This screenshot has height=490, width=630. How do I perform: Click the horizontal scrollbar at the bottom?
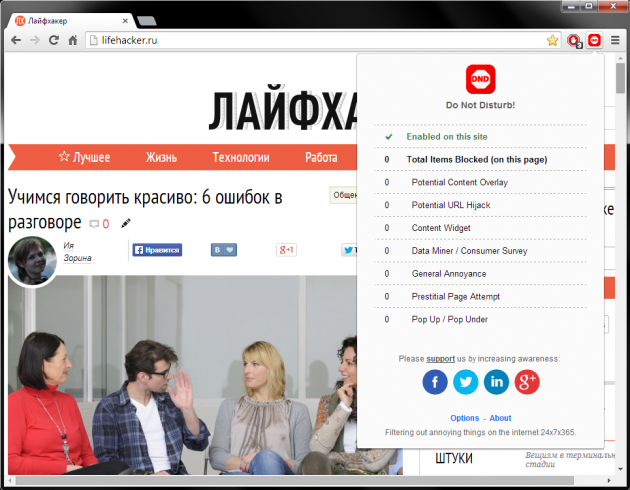point(295,480)
